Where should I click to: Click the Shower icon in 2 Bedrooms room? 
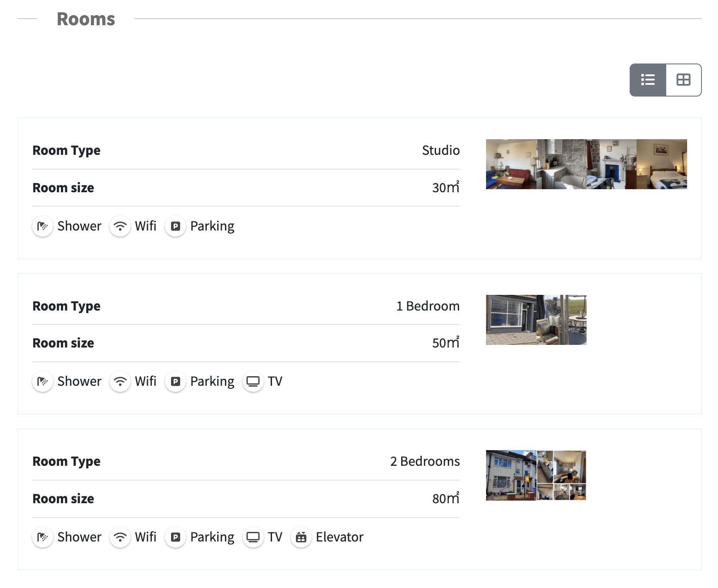point(43,537)
